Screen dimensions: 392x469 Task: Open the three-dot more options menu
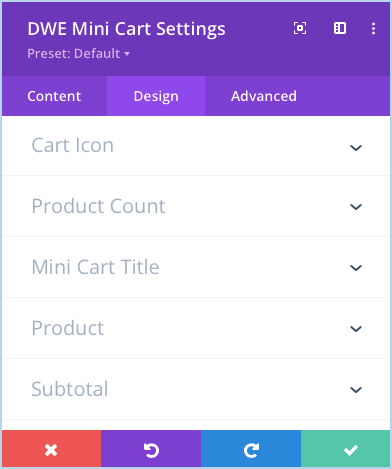point(373,28)
